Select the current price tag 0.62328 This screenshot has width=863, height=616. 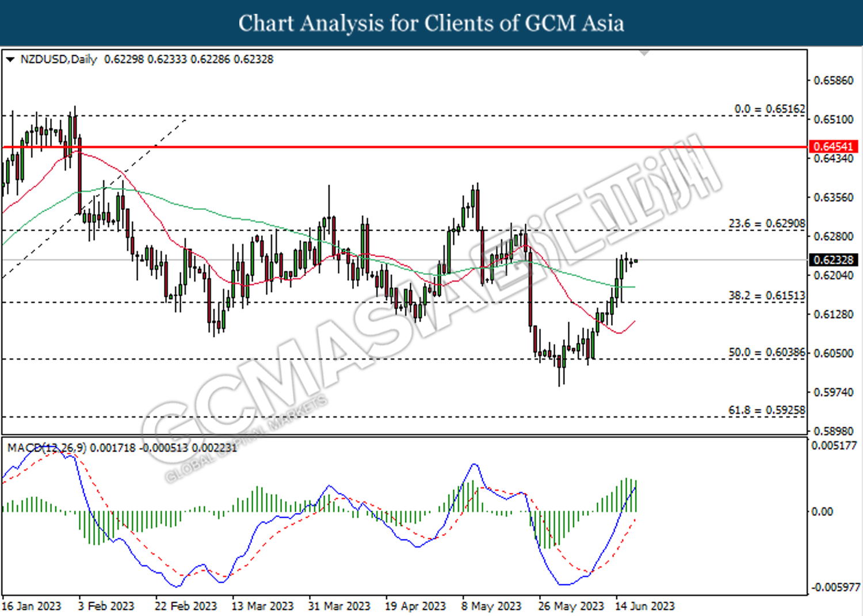833,260
